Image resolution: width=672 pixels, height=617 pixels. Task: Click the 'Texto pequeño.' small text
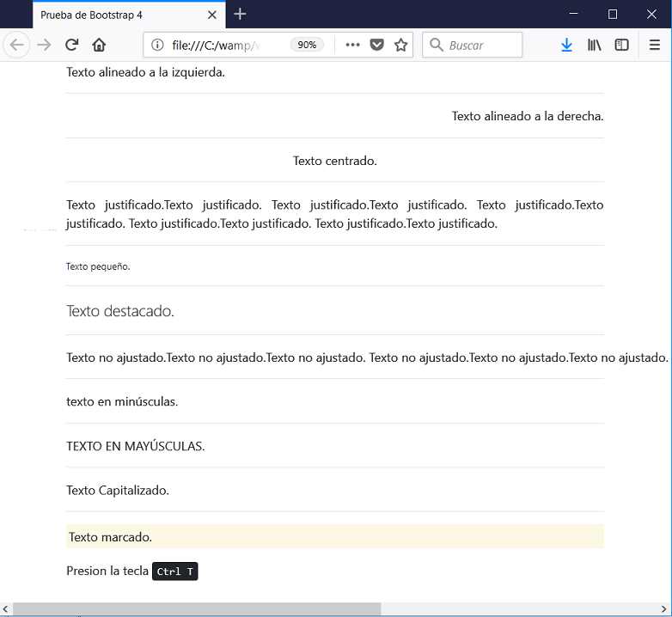pos(98,266)
